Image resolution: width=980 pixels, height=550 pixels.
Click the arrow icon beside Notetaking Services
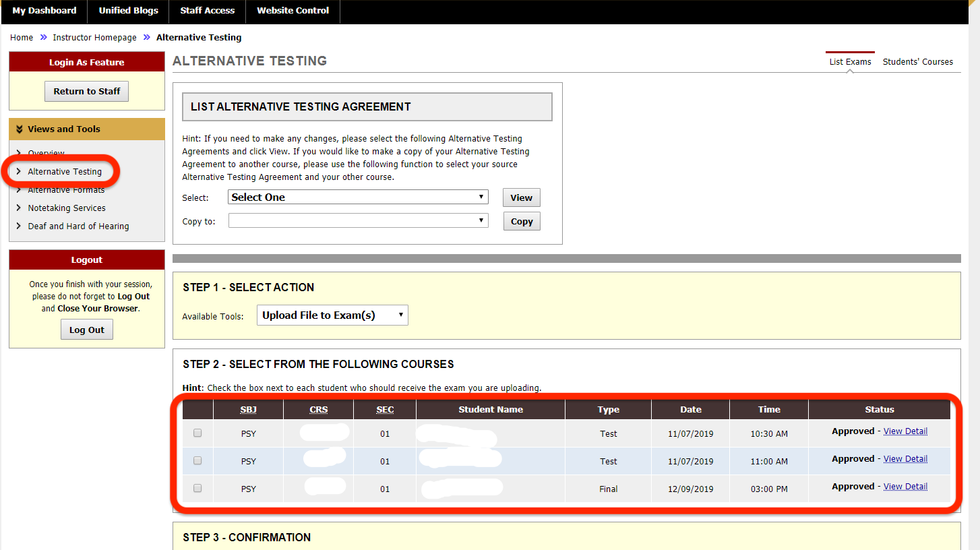(x=18, y=208)
